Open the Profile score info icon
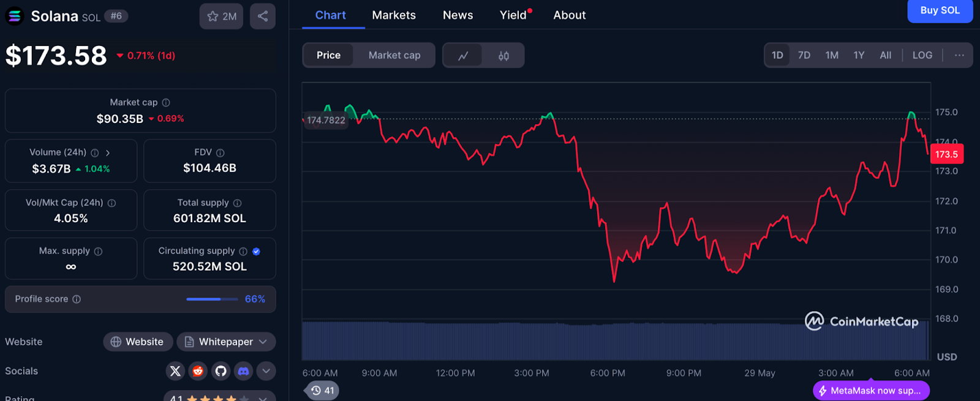This screenshot has width=980, height=401. pyautogui.click(x=77, y=299)
